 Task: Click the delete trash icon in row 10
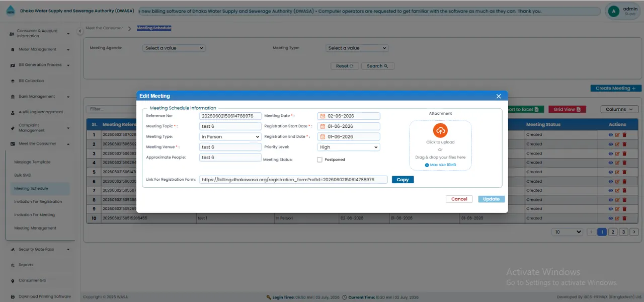pos(624,218)
